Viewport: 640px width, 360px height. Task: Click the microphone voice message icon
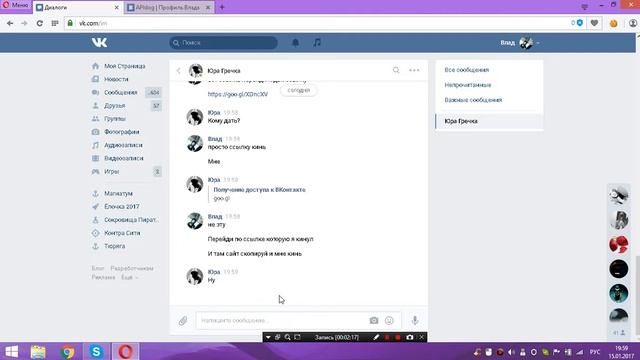(x=415, y=320)
